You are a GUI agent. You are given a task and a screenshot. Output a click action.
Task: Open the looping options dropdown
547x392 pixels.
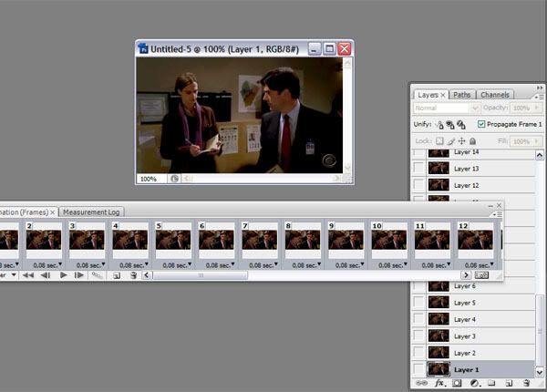(x=9, y=274)
